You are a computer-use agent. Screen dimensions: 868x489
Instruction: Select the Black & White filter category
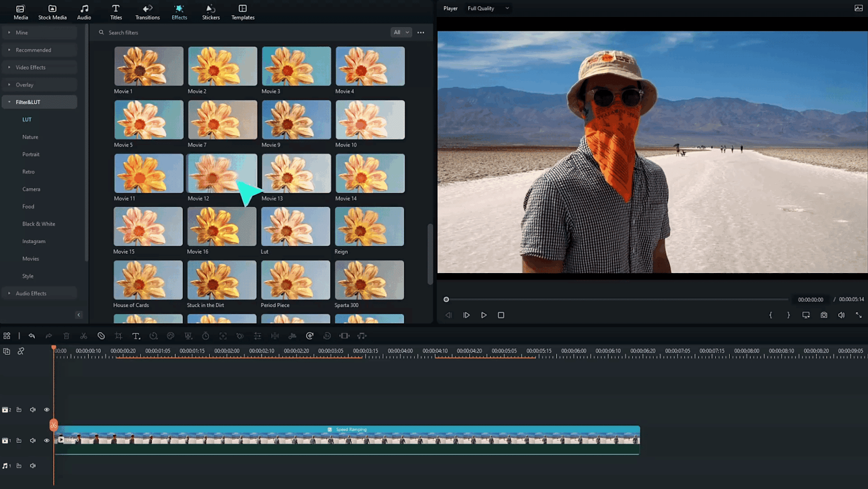coord(39,224)
